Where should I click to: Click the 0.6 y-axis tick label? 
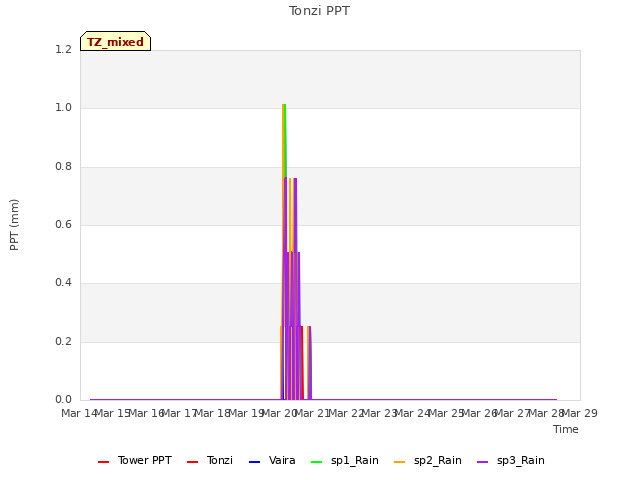63,224
